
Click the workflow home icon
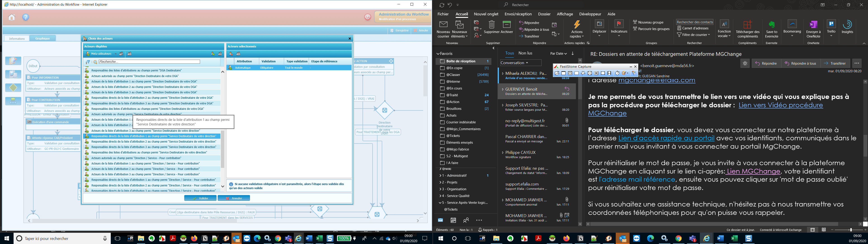[12, 17]
